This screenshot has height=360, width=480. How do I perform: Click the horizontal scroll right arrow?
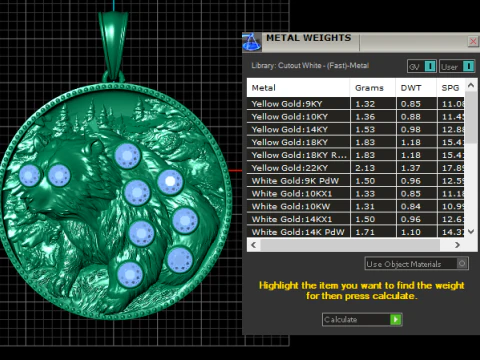[457, 245]
